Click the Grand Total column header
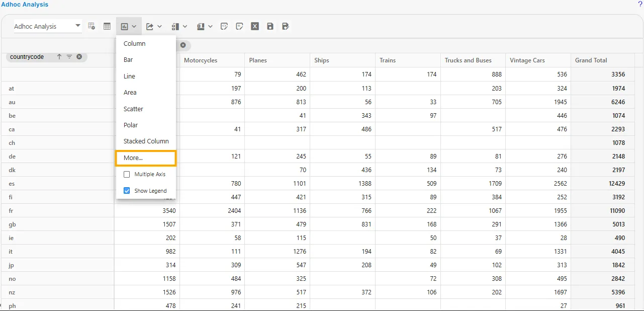The height and width of the screenshot is (311, 644). 591,60
